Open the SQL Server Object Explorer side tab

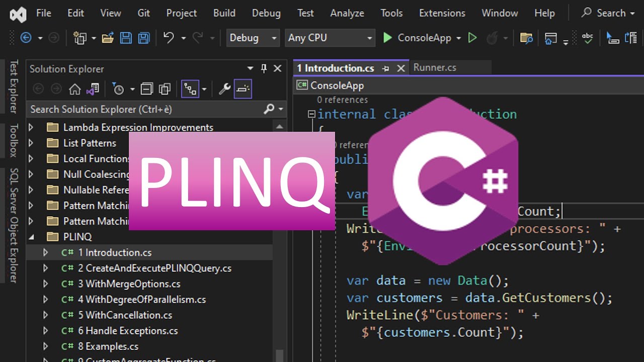click(x=14, y=225)
